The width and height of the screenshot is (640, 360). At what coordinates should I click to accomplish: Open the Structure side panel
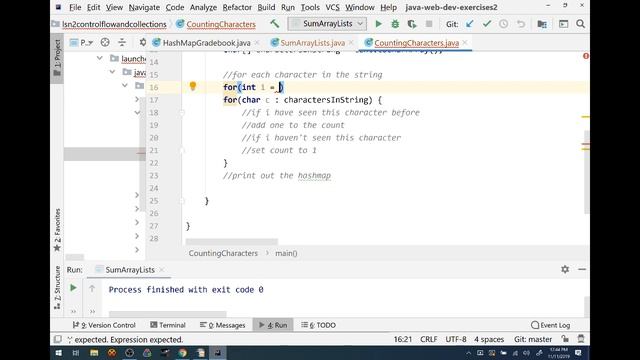pyautogui.click(x=57, y=288)
